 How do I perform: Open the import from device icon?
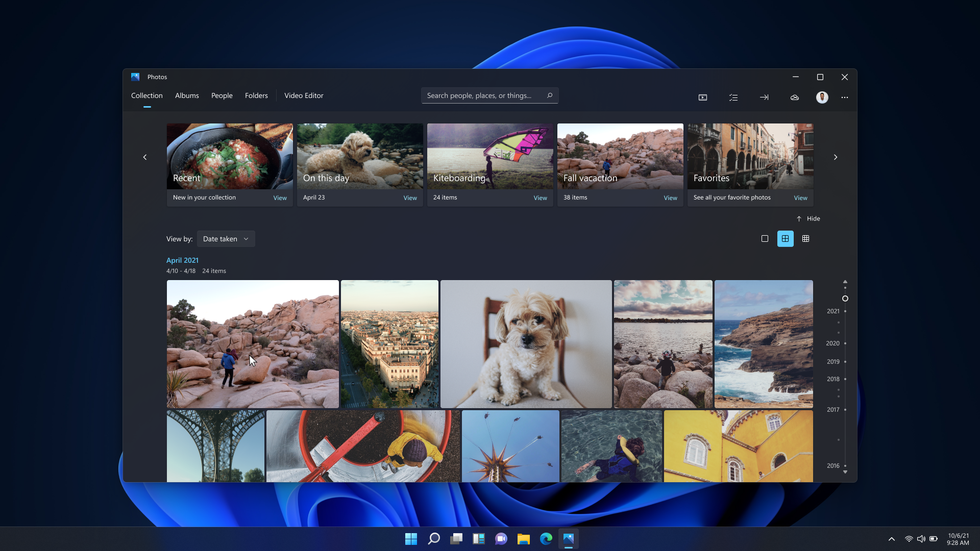(764, 97)
